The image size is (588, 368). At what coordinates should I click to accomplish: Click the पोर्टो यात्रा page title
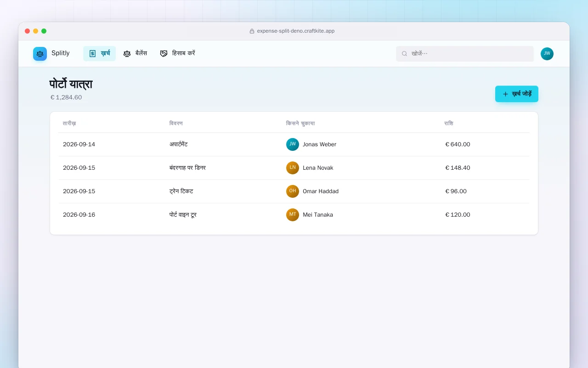pyautogui.click(x=71, y=84)
